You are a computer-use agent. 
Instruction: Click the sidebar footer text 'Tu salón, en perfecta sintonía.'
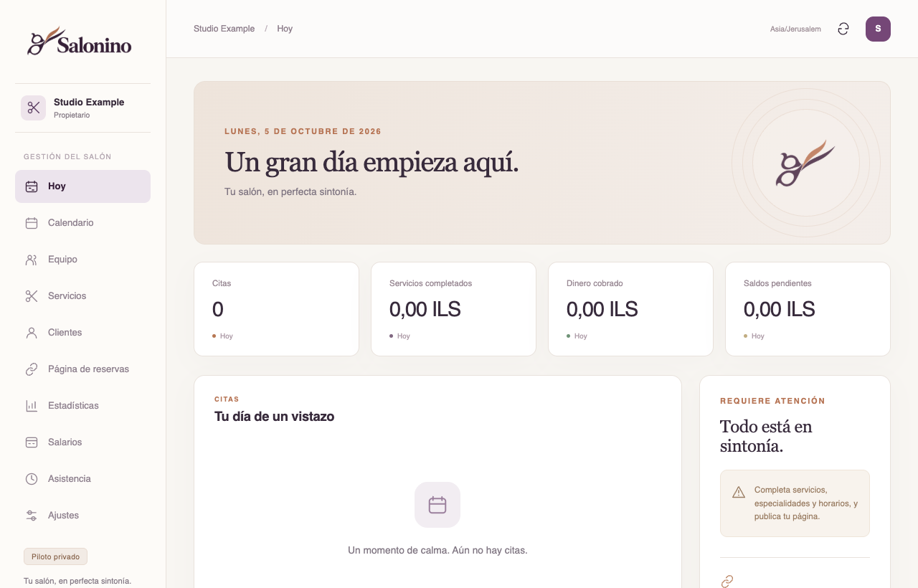click(x=77, y=581)
